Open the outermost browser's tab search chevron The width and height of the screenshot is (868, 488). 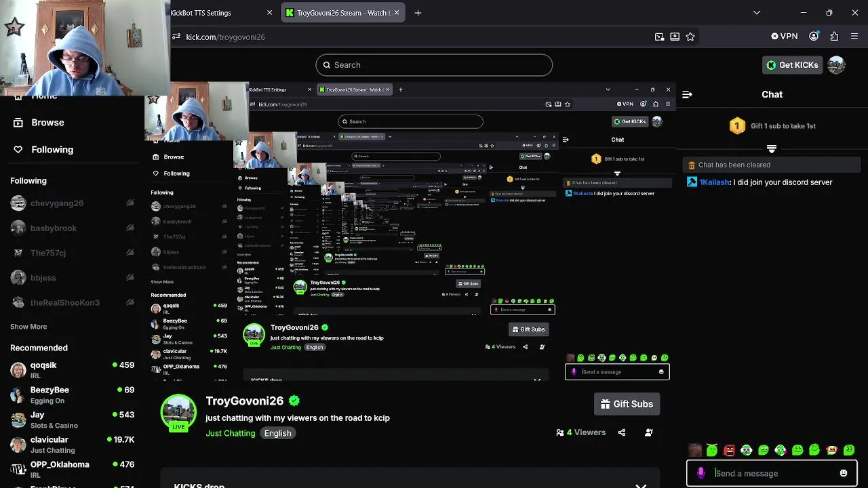tap(757, 13)
